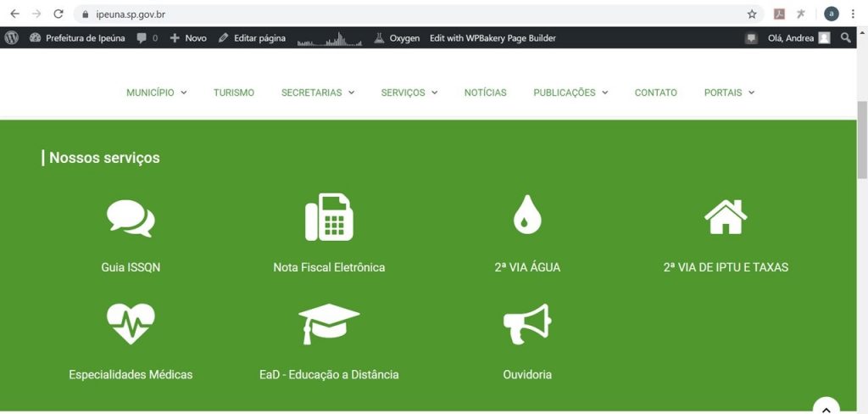Open the SERVIÇOS dropdown menu

point(409,92)
